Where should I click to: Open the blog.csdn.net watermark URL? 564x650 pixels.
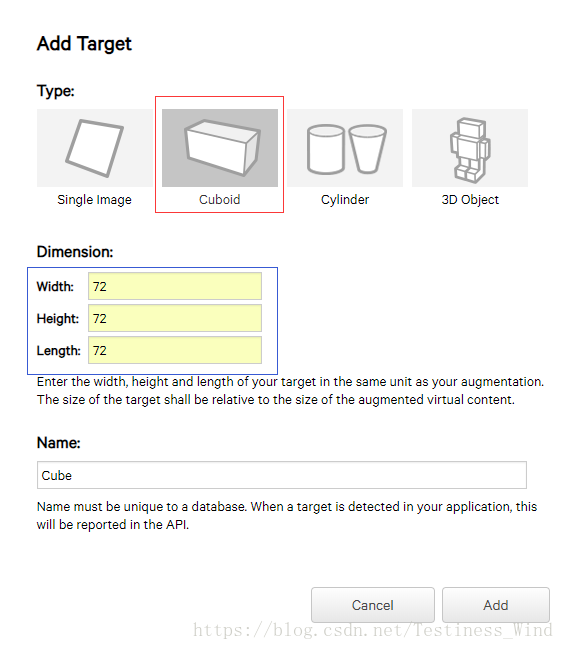pos(373,630)
